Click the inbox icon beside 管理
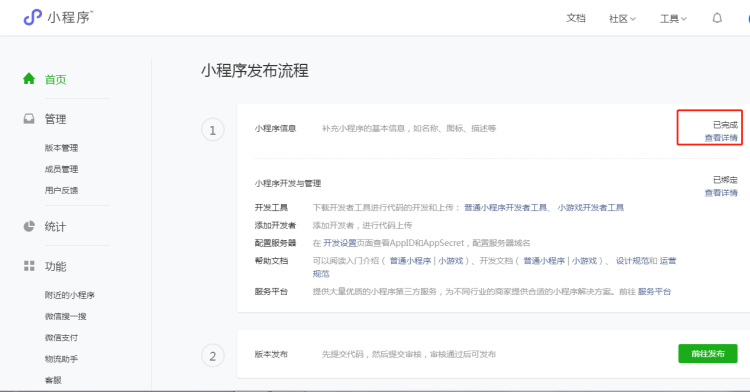This screenshot has height=392, width=750. click(x=29, y=119)
